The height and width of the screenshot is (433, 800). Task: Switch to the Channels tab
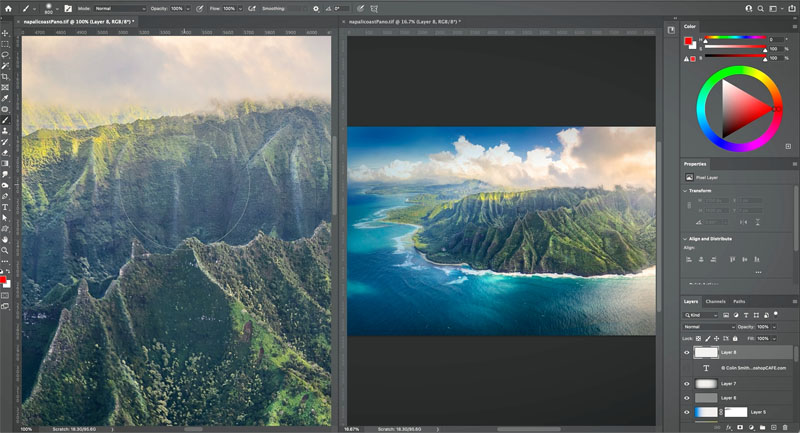pyautogui.click(x=715, y=301)
